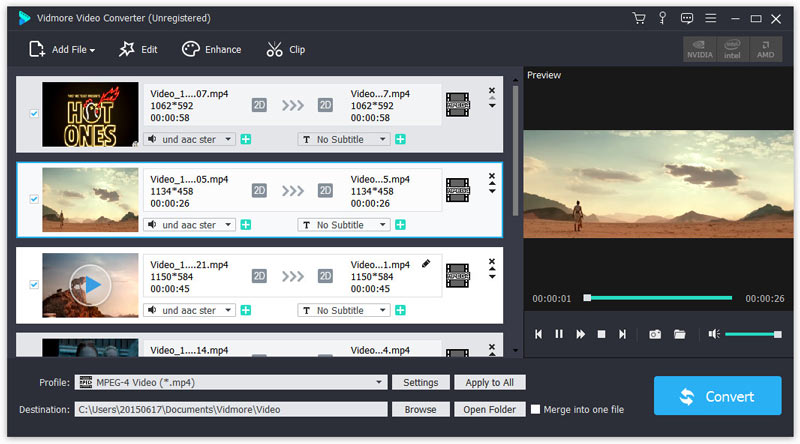Open snapshot folder icon in preview

680,334
